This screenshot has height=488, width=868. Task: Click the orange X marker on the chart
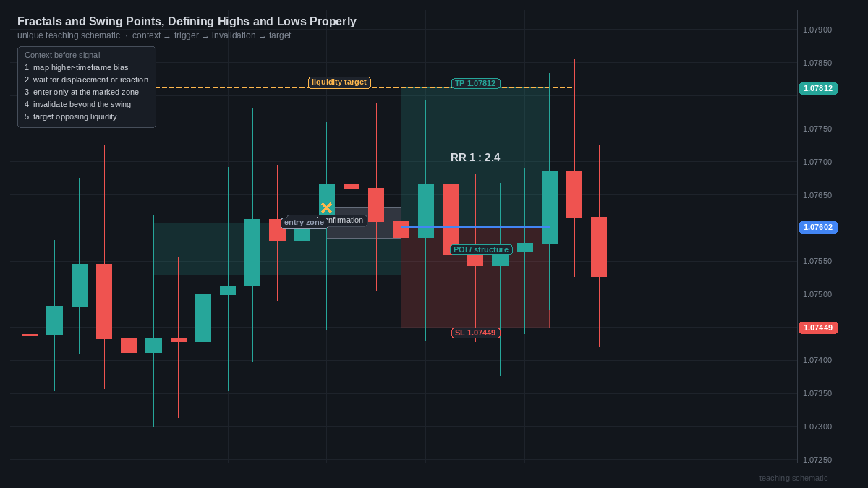tap(326, 208)
